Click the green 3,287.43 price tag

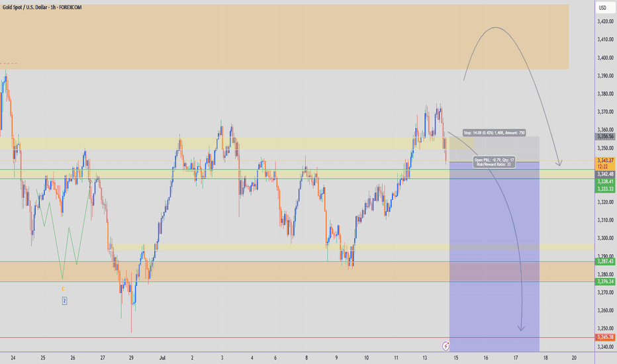(x=606, y=261)
